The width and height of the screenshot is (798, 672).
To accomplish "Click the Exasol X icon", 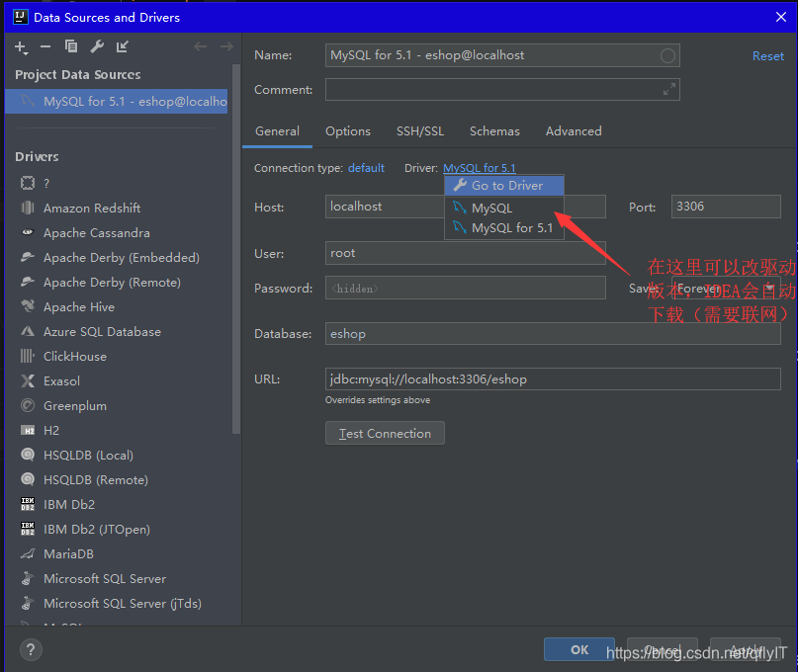I will coord(28,380).
